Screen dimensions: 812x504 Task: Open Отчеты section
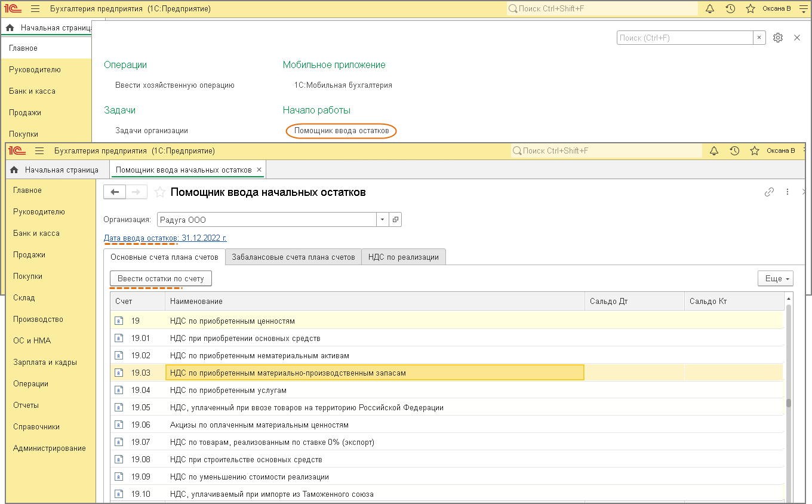click(x=26, y=405)
